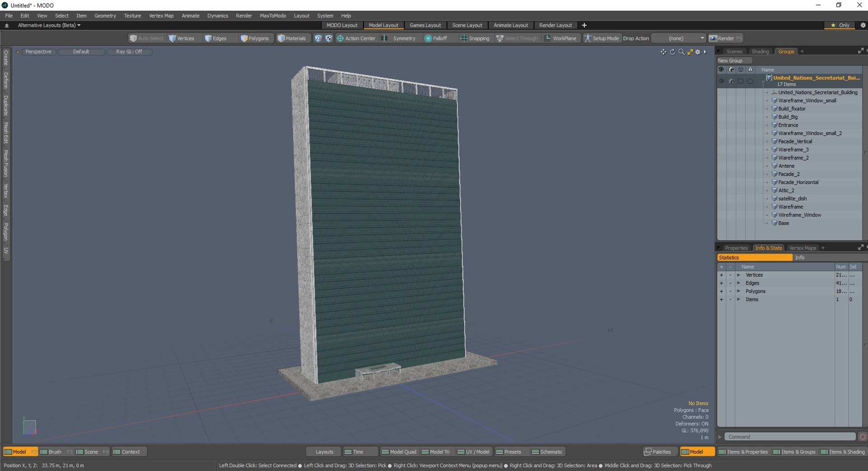Click the Render button

pyautogui.click(x=726, y=38)
